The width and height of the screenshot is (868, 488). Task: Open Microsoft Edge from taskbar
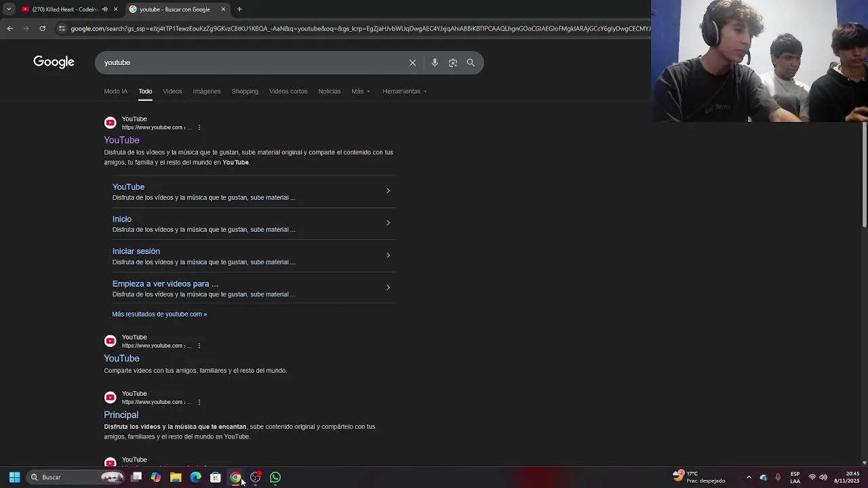(x=195, y=477)
